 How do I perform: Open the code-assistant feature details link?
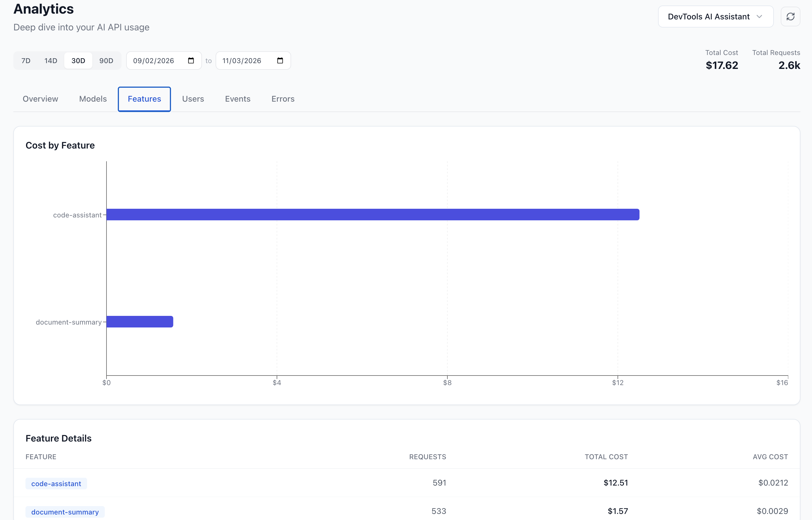56,483
